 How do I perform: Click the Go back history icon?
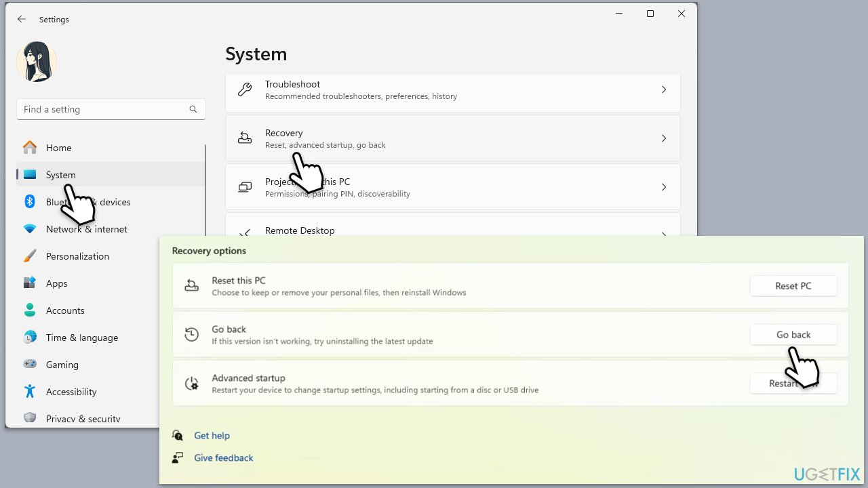pos(192,335)
